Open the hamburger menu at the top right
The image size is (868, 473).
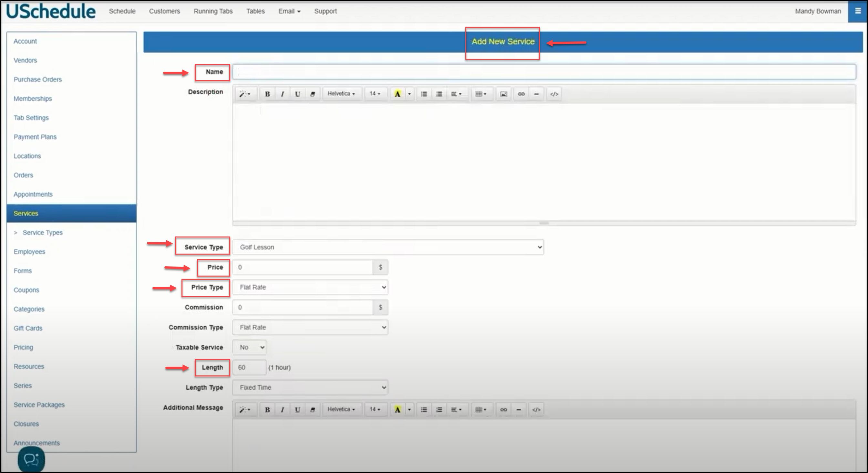tap(858, 11)
